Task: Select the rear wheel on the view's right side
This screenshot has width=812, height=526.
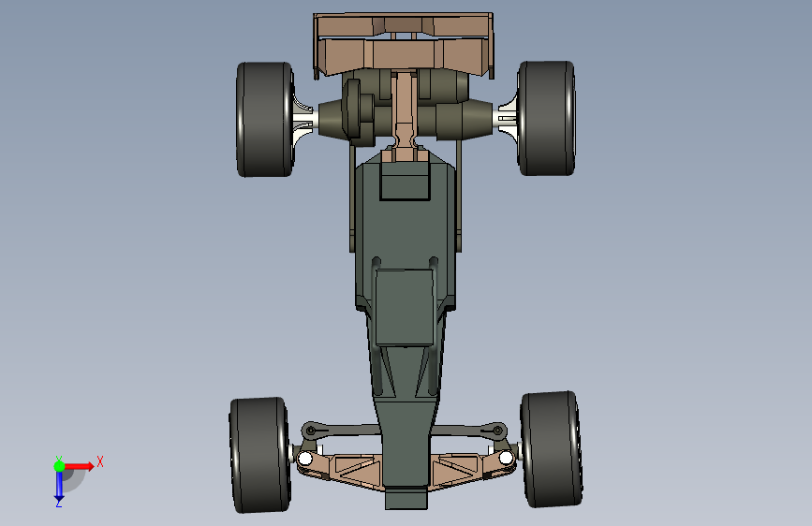Action: click(x=546, y=118)
